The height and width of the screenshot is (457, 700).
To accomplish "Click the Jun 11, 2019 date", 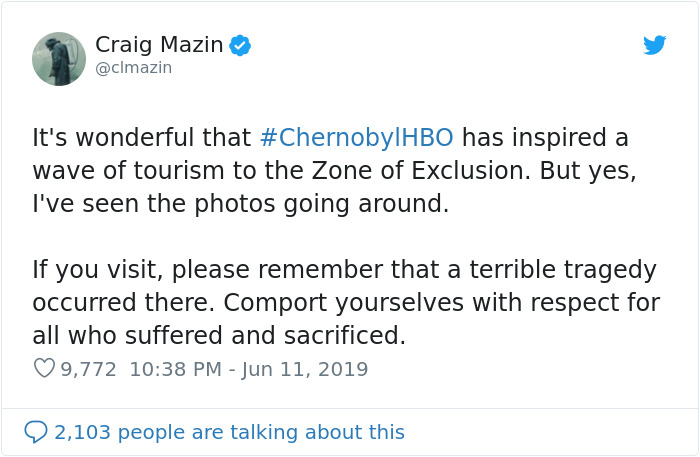I will click(307, 369).
